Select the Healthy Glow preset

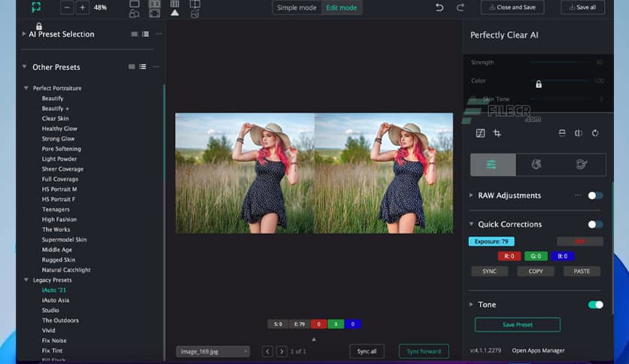click(x=59, y=129)
